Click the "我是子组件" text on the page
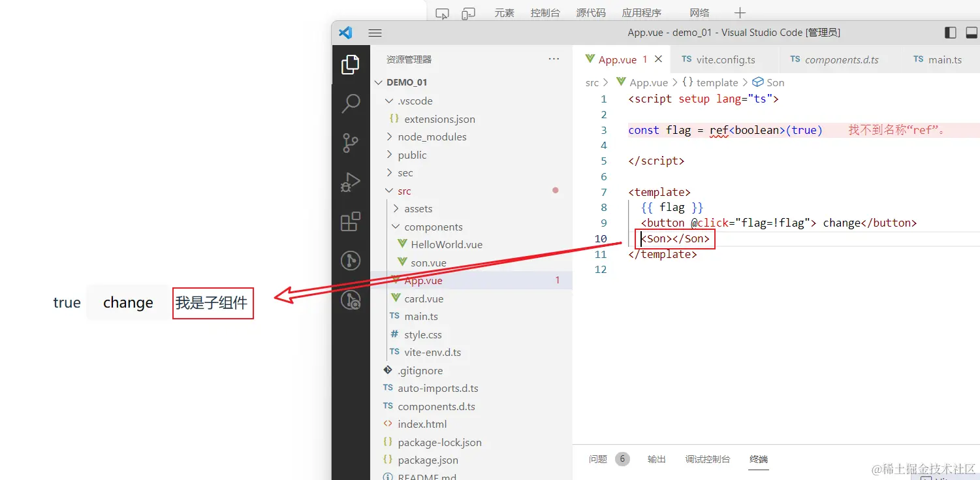The image size is (980, 480). click(212, 303)
